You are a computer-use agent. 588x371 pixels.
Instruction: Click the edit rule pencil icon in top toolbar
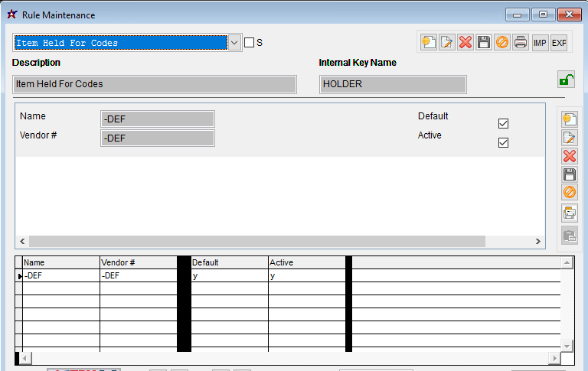pyautogui.click(x=447, y=43)
